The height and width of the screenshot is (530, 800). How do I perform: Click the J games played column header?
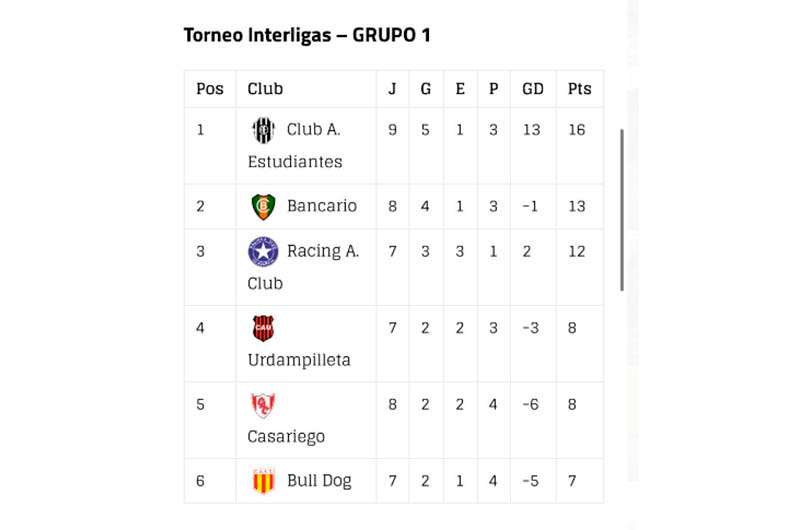(392, 89)
